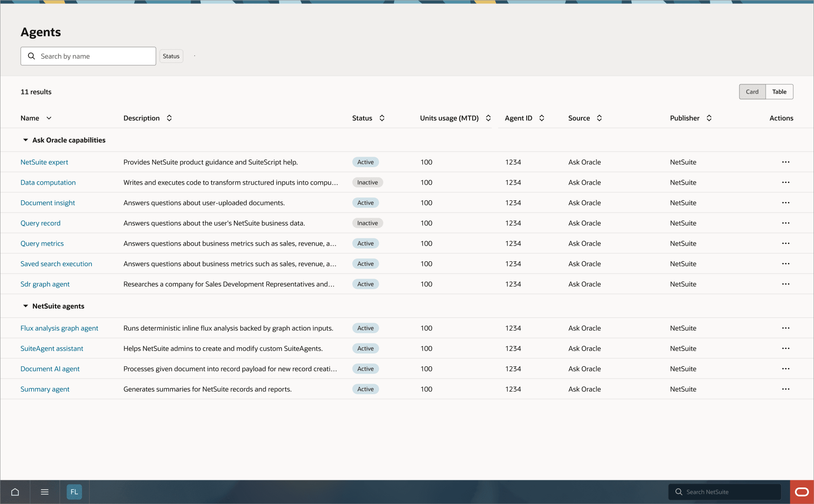Click the 11 results count label
Viewport: 814px width, 504px height.
tap(36, 92)
